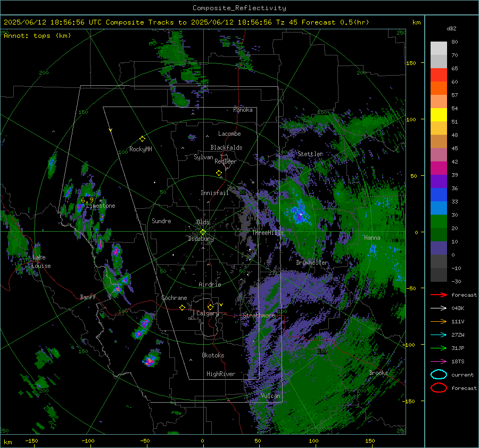Click the Lake Louise label

[41, 262]
